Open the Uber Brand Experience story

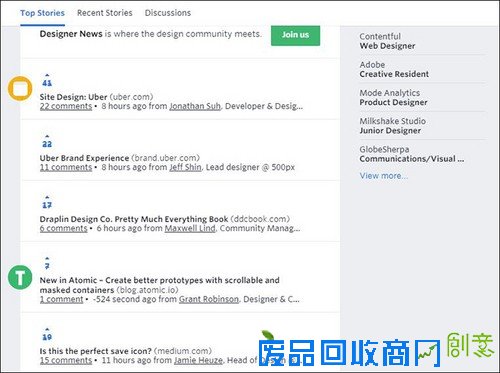pos(84,158)
